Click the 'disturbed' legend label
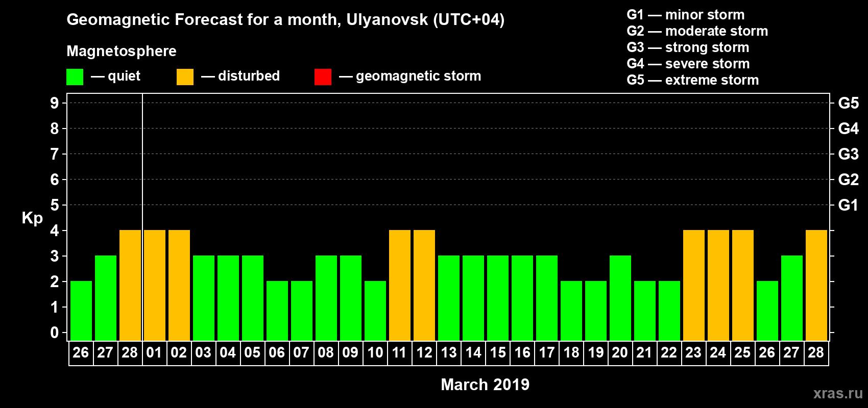 249,76
